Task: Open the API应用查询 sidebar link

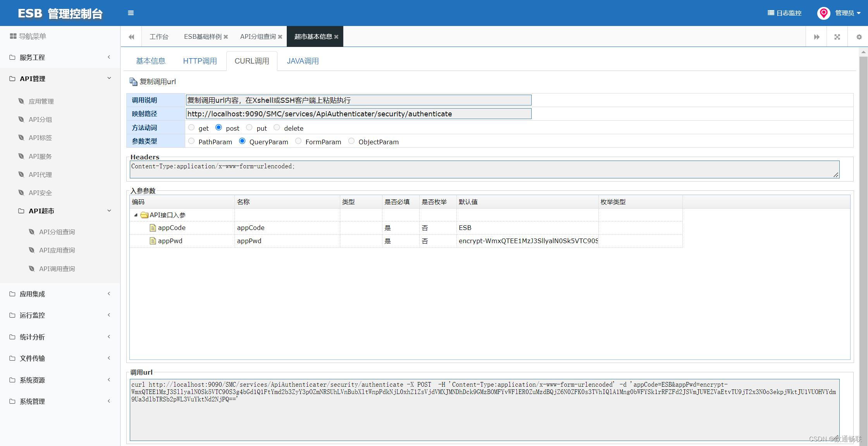Action: tap(57, 250)
